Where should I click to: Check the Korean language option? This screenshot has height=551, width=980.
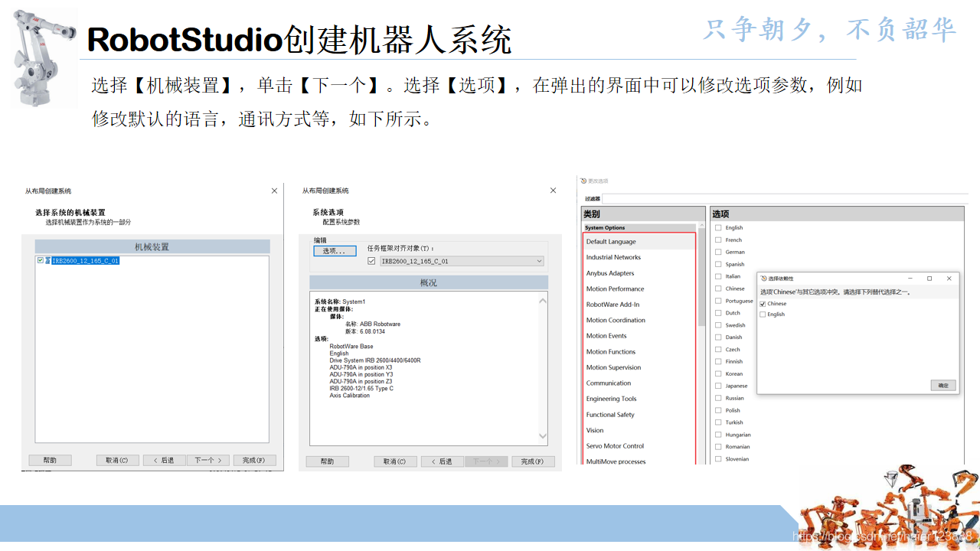pos(718,373)
